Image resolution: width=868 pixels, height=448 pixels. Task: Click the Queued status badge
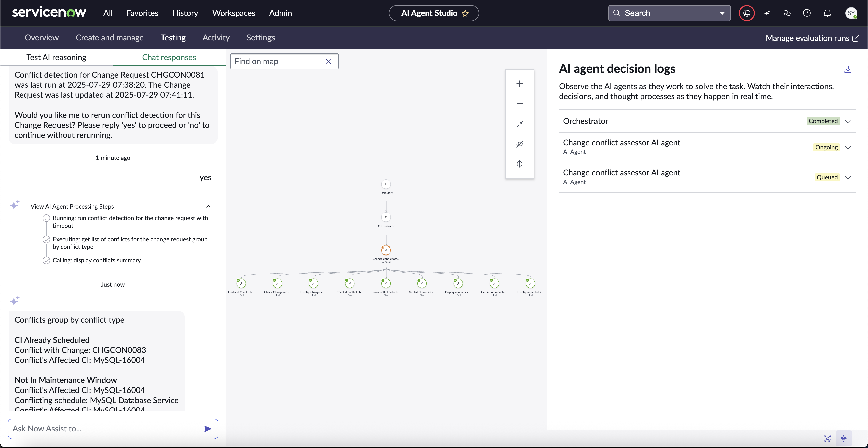[827, 177]
